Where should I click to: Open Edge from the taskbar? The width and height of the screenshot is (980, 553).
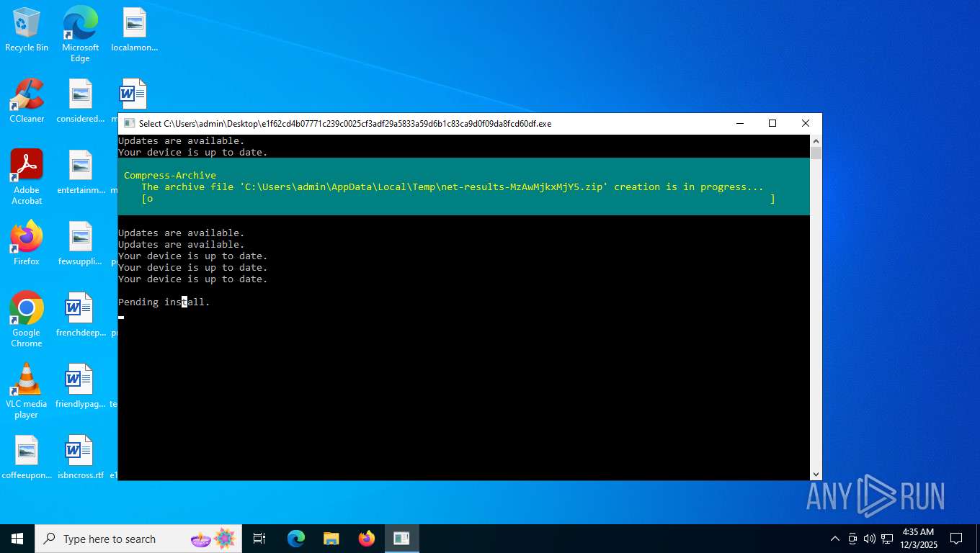(296, 539)
